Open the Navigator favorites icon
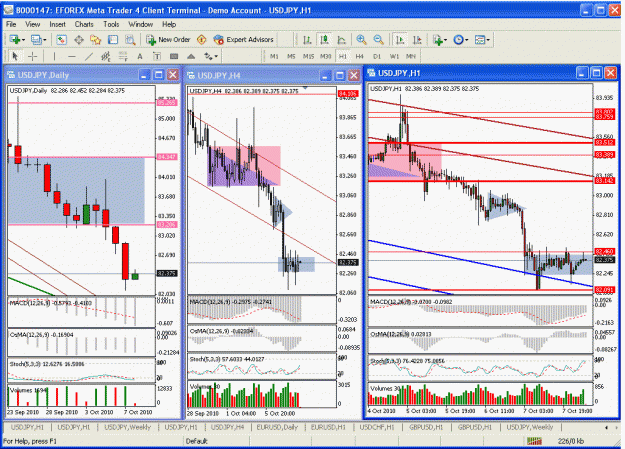 96,39
